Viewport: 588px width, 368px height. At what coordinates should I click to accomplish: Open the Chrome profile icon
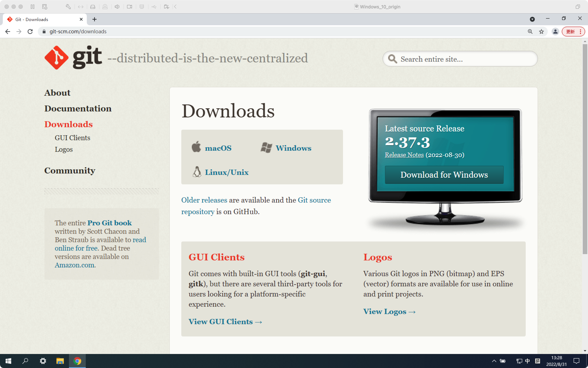pos(555,31)
